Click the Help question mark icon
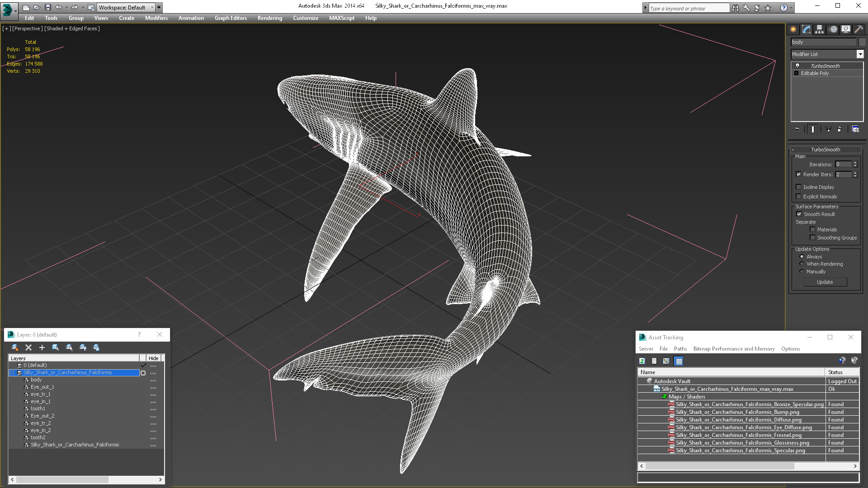 point(784,8)
